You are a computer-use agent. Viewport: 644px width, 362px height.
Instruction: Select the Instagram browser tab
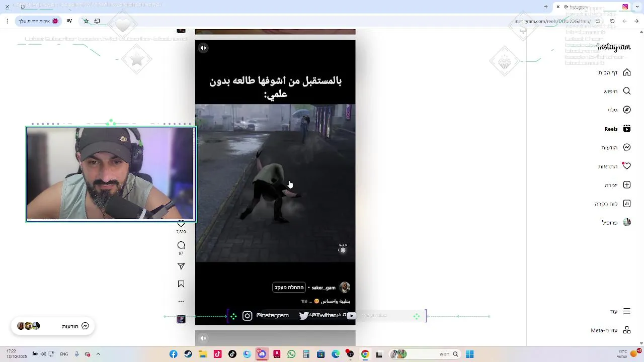coord(592,7)
